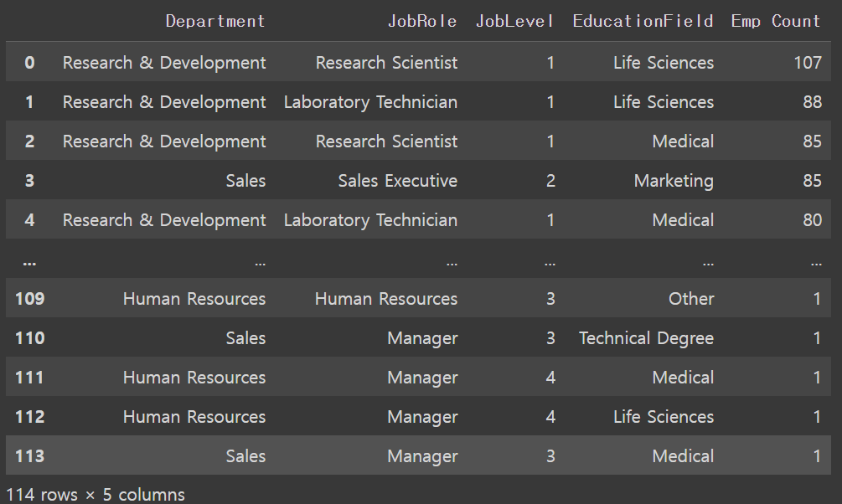
Task: Click Emp Count value 88
Action: [x=813, y=102]
